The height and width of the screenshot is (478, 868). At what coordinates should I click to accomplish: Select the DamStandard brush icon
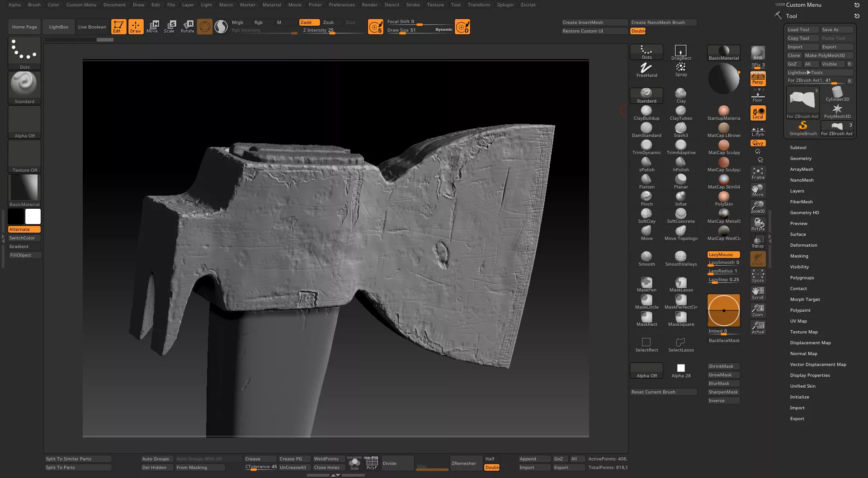[x=646, y=128]
